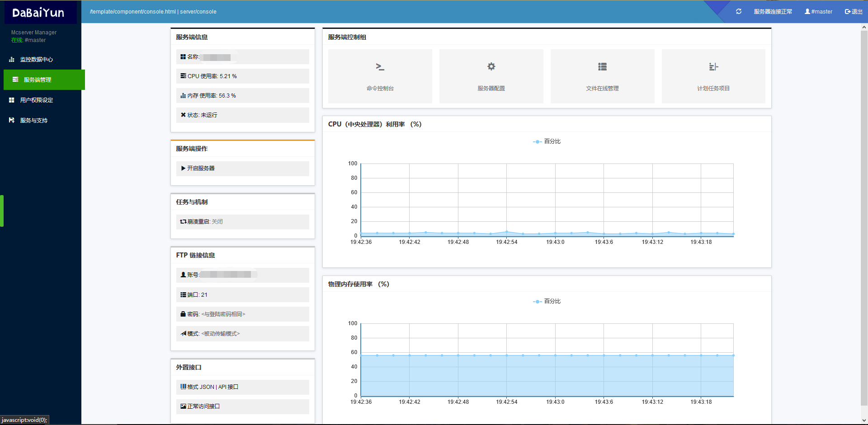Click the scrollbar up arrow
This screenshot has height=425, width=868.
[x=864, y=27]
